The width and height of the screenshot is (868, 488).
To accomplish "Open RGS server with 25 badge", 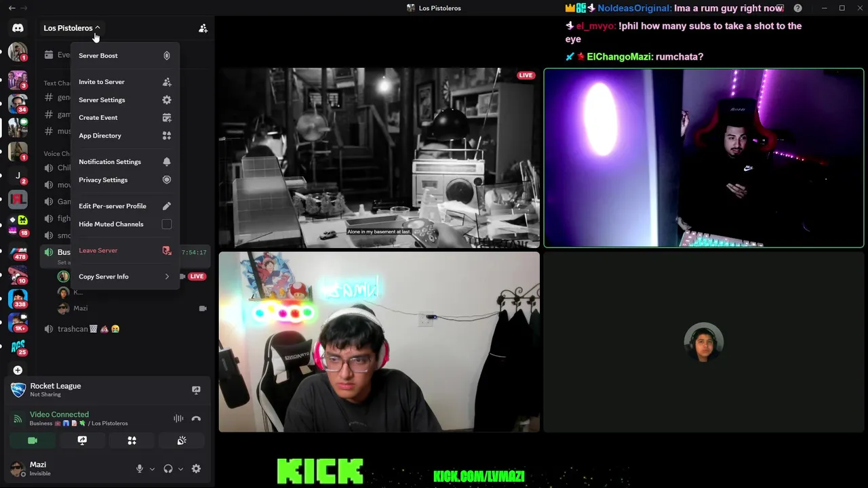I will (x=18, y=346).
